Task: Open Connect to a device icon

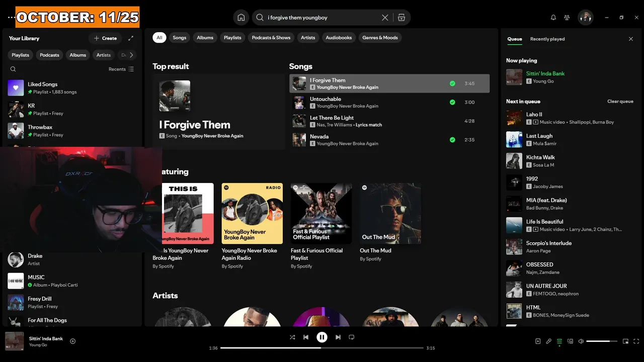Action: pyautogui.click(x=570, y=341)
